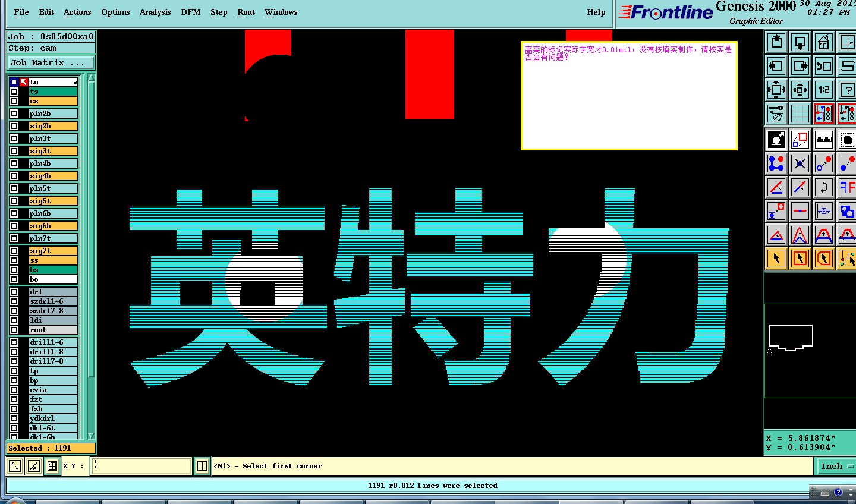This screenshot has height=504, width=856.
Task: Toggle the checkbox for layer pln3t
Action: pyautogui.click(x=14, y=138)
